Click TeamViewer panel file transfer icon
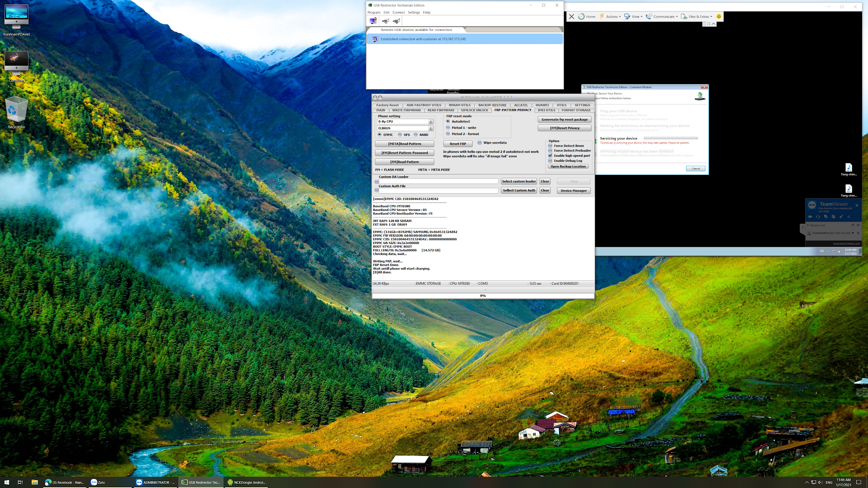 click(x=833, y=216)
